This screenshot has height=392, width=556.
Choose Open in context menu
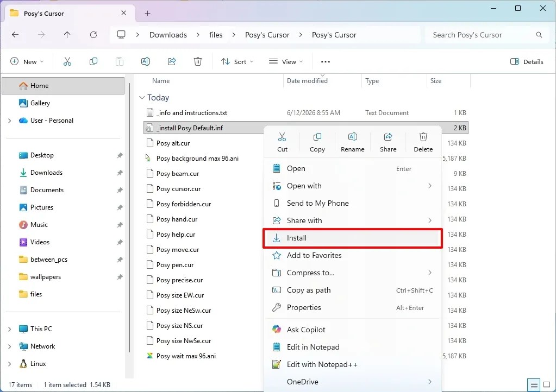353,168
